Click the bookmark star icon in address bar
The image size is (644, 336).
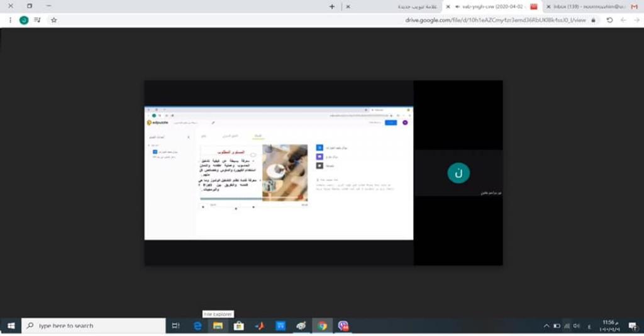coord(54,20)
